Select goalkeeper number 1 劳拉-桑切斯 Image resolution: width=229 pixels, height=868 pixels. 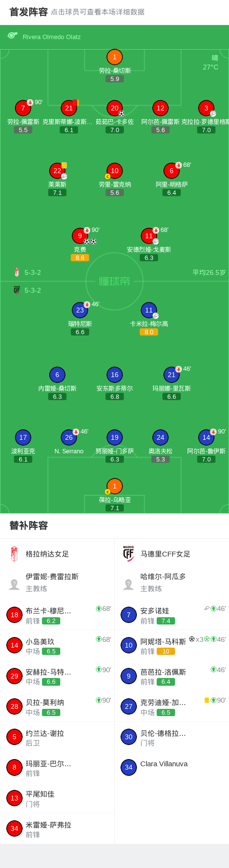point(115,57)
